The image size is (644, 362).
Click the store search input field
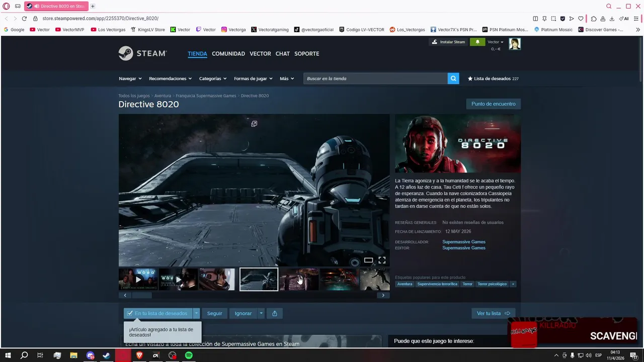(375, 78)
